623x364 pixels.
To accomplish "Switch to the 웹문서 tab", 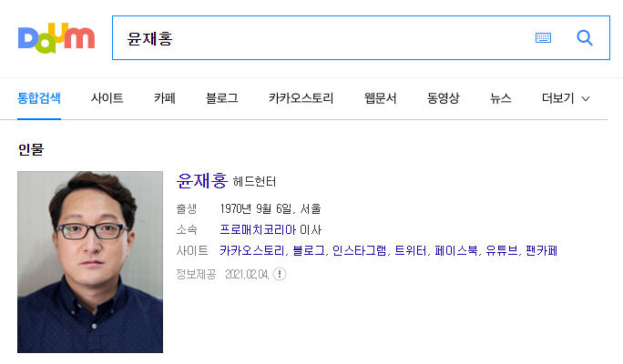I will point(380,98).
